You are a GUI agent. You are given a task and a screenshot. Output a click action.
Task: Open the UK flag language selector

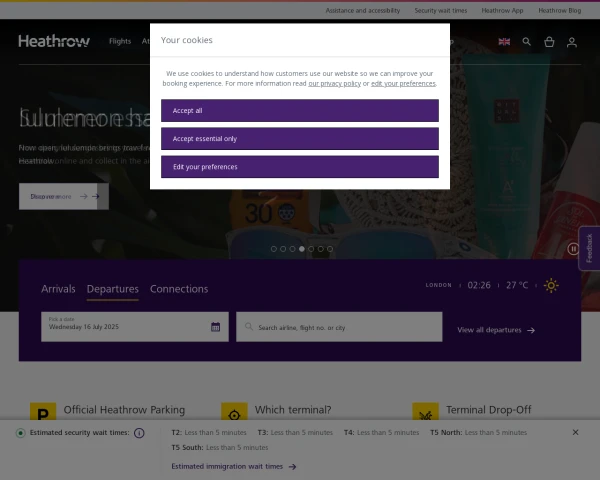tap(504, 42)
